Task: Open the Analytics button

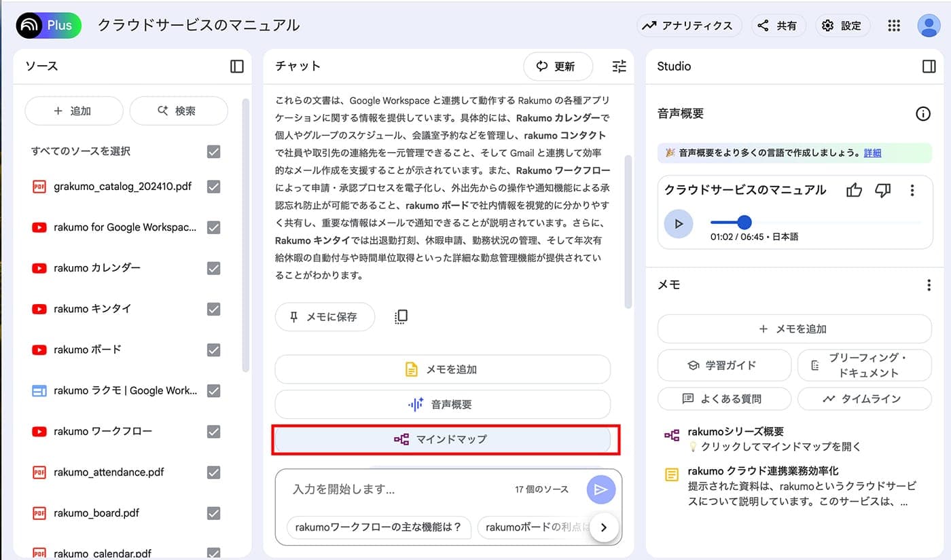Action: point(689,26)
